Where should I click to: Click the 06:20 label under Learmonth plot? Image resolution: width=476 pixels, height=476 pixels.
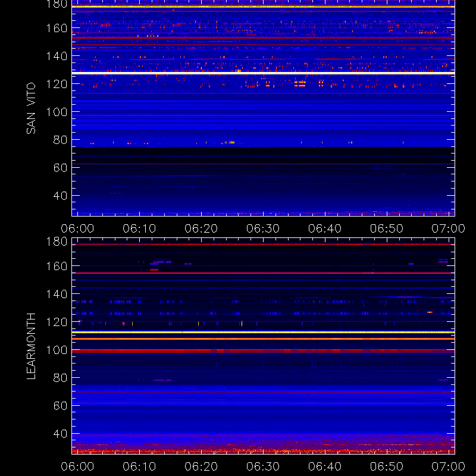[x=201, y=466]
